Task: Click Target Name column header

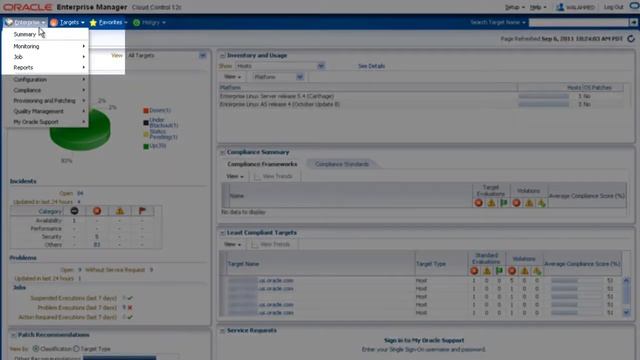Action: (x=243, y=264)
